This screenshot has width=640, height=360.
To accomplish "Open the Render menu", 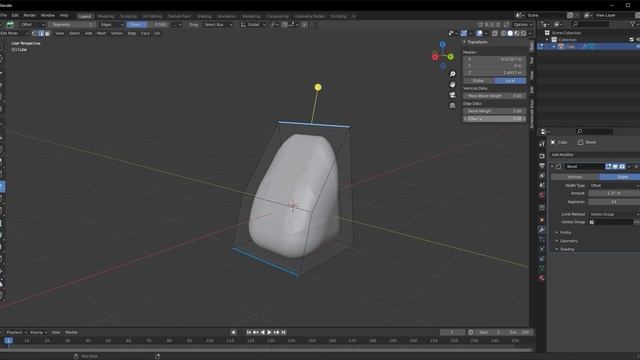I will tap(29, 16).
